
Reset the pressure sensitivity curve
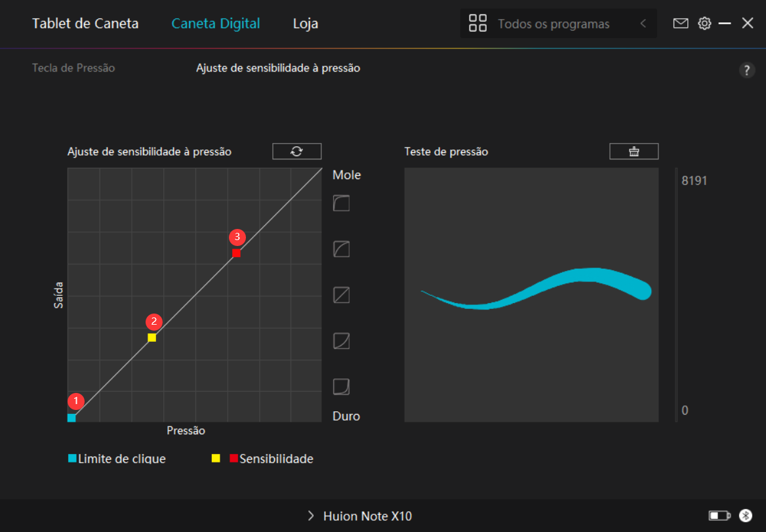click(x=296, y=152)
